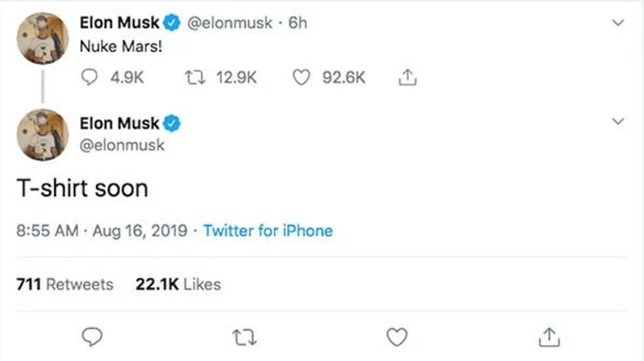Open the @elonmusk handle under the second tweet
This screenshot has width=644, height=361.
(x=121, y=145)
